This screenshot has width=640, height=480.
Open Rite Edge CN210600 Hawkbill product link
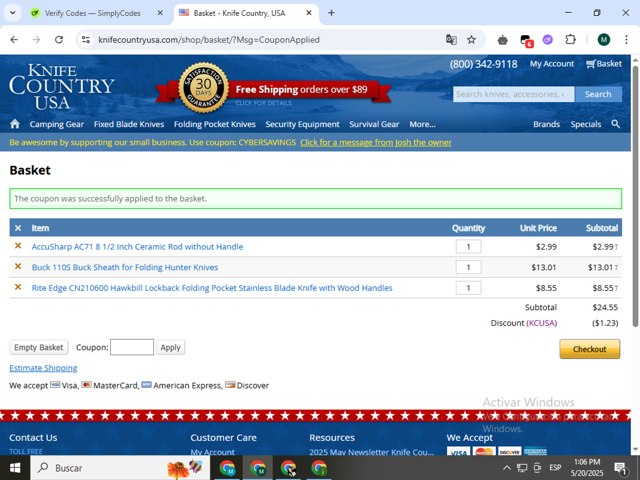(212, 288)
